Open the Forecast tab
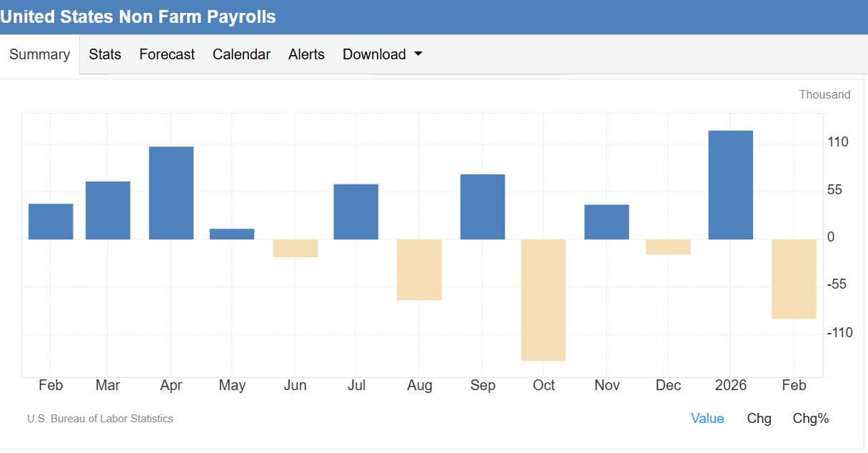This screenshot has height=453, width=868. pos(167,55)
